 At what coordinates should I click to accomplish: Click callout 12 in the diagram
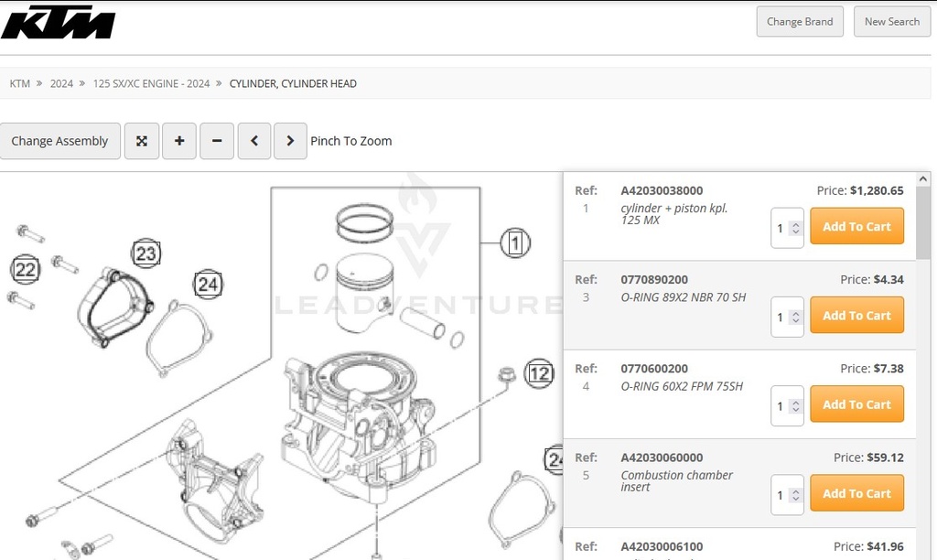point(539,373)
